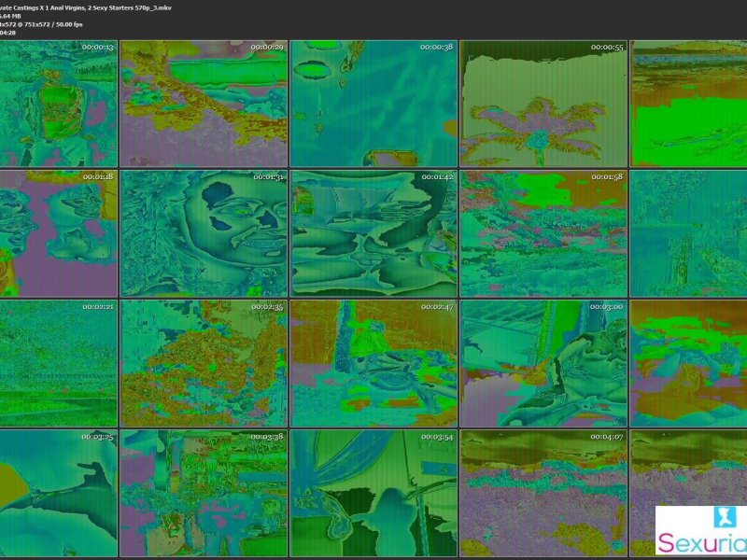
Task: Select the frame at 00:02:47
Action: tap(373, 363)
